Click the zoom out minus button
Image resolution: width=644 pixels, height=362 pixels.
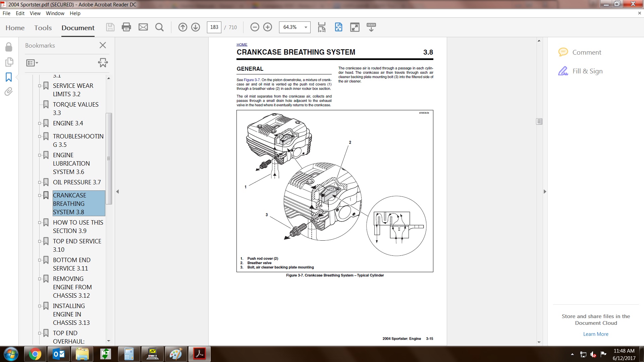[x=255, y=27]
